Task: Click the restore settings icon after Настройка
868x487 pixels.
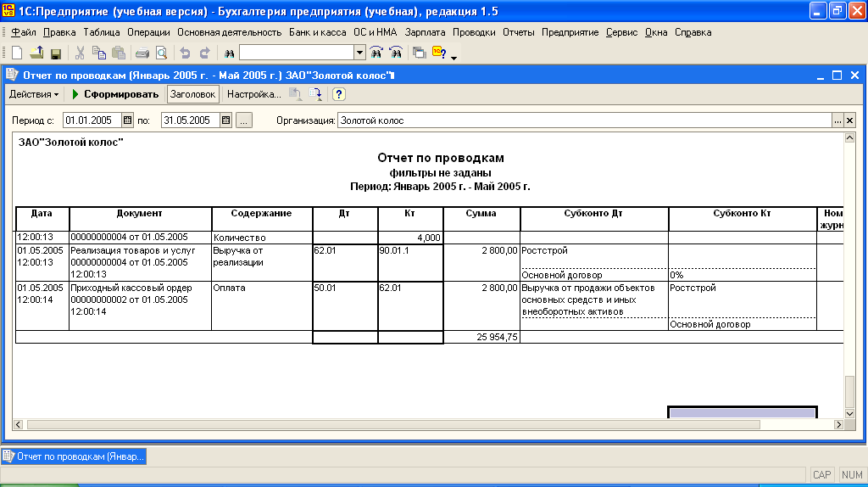Action: pos(296,94)
